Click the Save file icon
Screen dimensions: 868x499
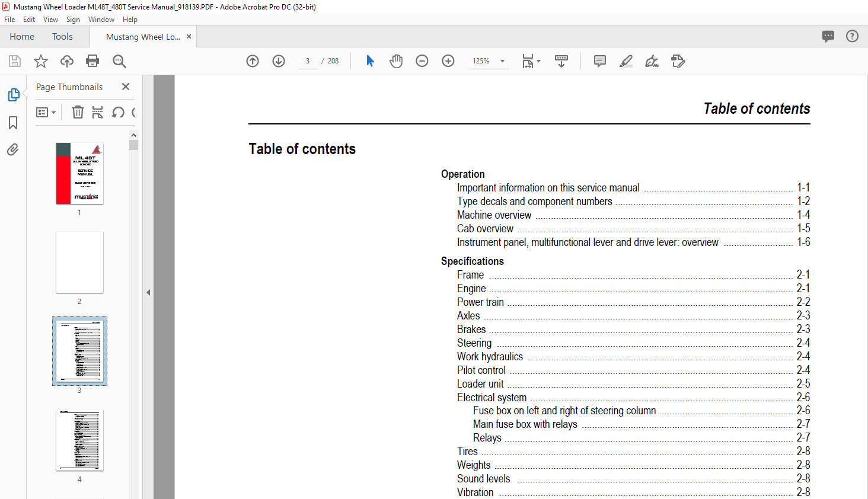[x=15, y=61]
